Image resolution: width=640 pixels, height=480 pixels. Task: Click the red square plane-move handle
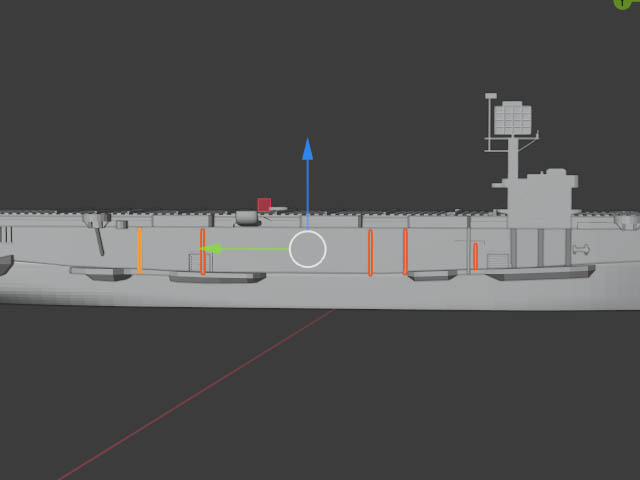(264, 205)
